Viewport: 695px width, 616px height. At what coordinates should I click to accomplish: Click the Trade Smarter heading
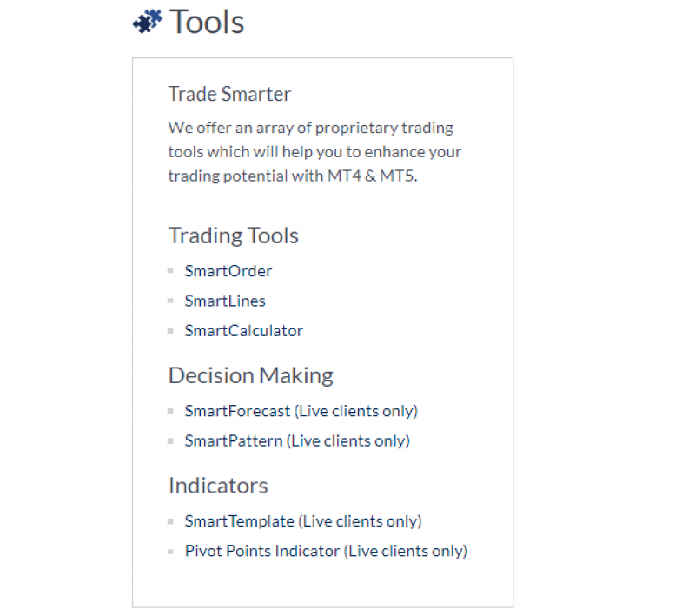point(229,94)
